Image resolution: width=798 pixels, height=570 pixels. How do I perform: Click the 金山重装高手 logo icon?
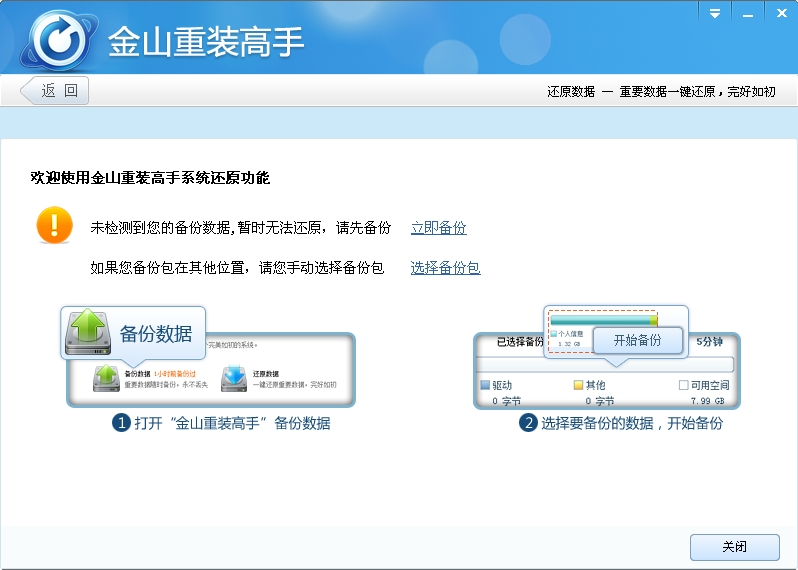tap(58, 40)
